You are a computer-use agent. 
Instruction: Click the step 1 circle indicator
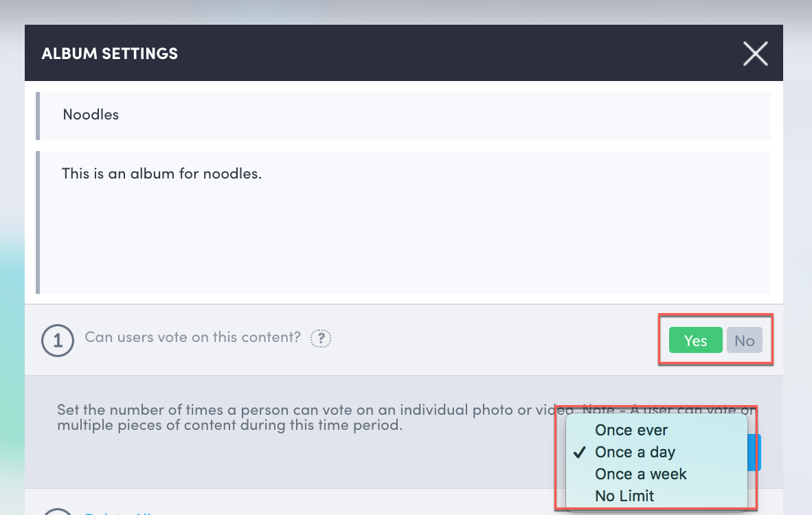(58, 340)
